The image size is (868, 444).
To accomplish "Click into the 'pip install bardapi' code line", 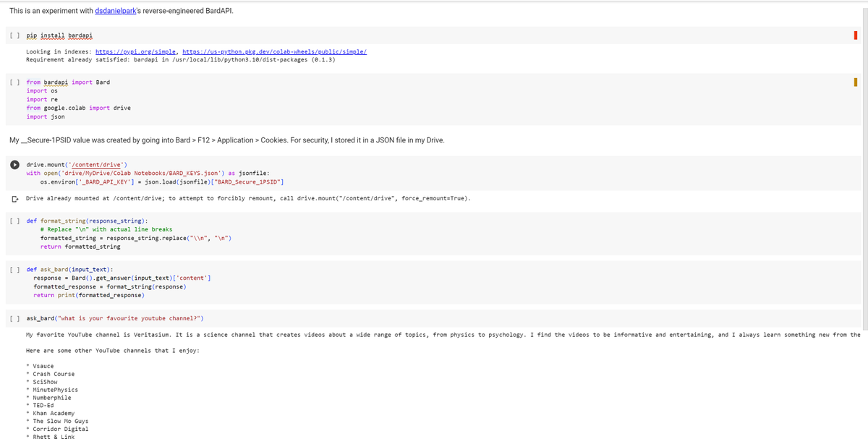I will point(59,35).
